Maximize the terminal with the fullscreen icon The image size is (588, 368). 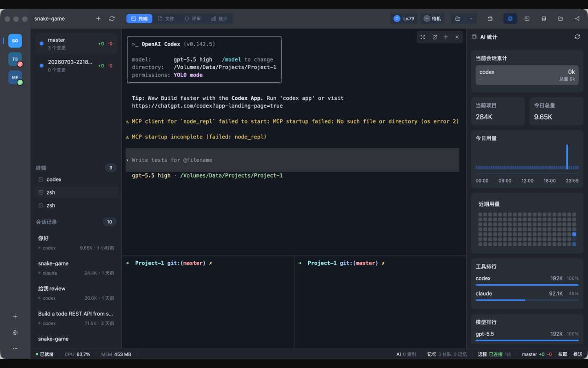point(423,37)
